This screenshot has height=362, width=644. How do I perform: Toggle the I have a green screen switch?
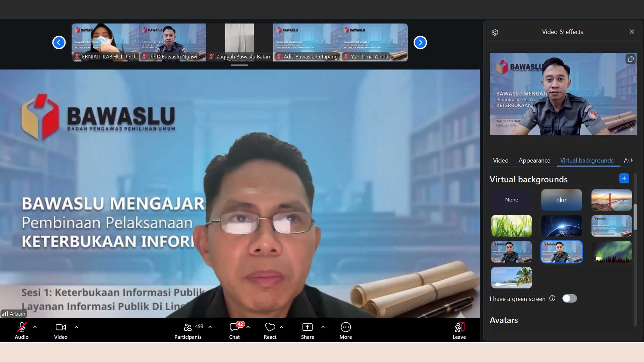[x=569, y=299]
